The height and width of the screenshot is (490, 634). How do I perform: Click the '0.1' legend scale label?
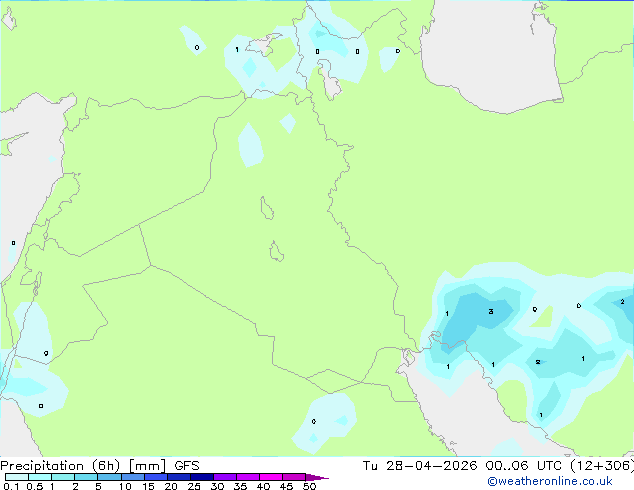[11, 486]
